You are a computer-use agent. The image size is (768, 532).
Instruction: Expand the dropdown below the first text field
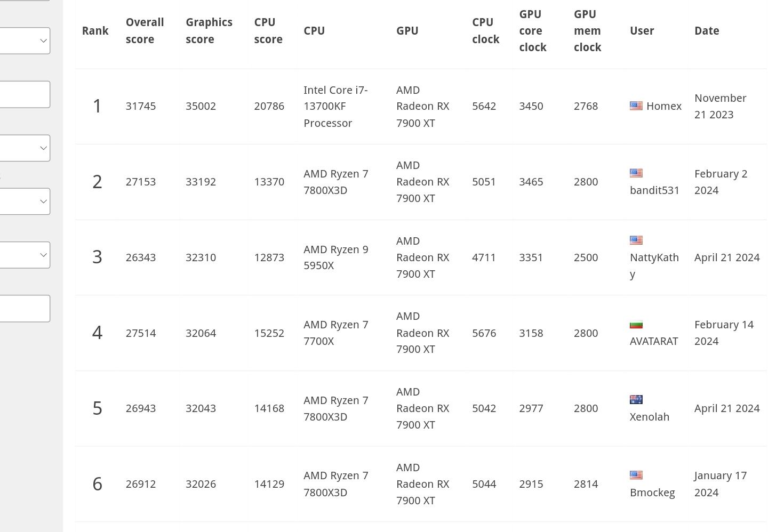click(25, 148)
